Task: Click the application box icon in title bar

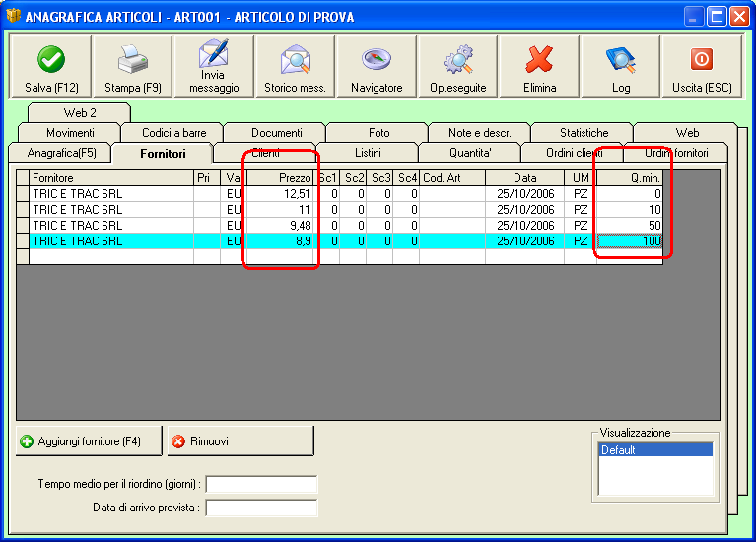Action: pyautogui.click(x=13, y=16)
